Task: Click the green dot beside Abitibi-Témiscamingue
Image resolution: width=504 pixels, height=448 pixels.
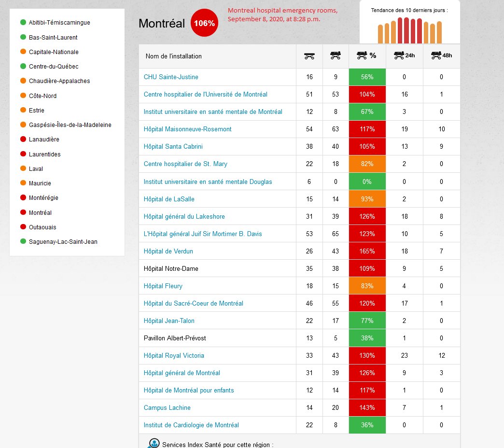Action: (22, 23)
